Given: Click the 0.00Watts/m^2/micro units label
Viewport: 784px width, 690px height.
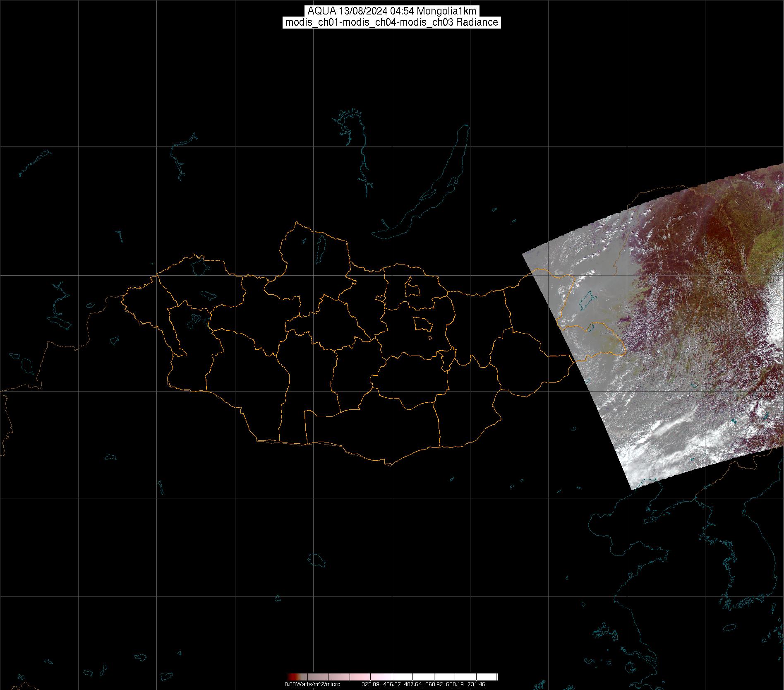Looking at the screenshot, I should pyautogui.click(x=312, y=685).
